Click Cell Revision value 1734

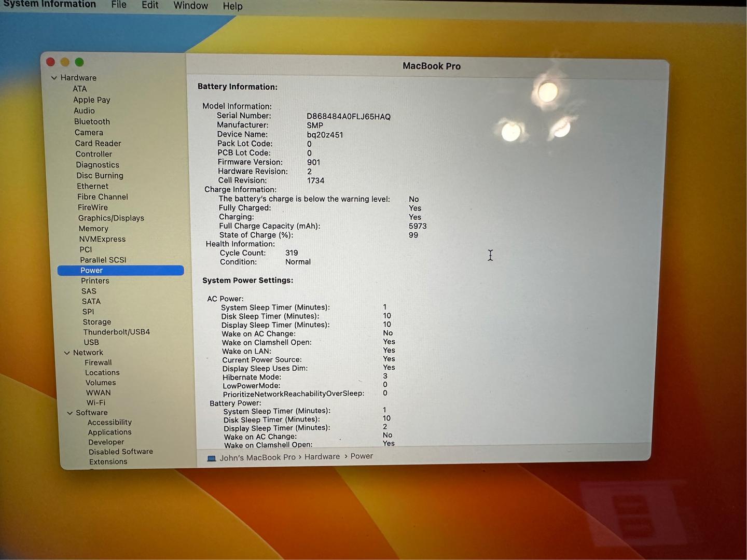click(x=315, y=180)
